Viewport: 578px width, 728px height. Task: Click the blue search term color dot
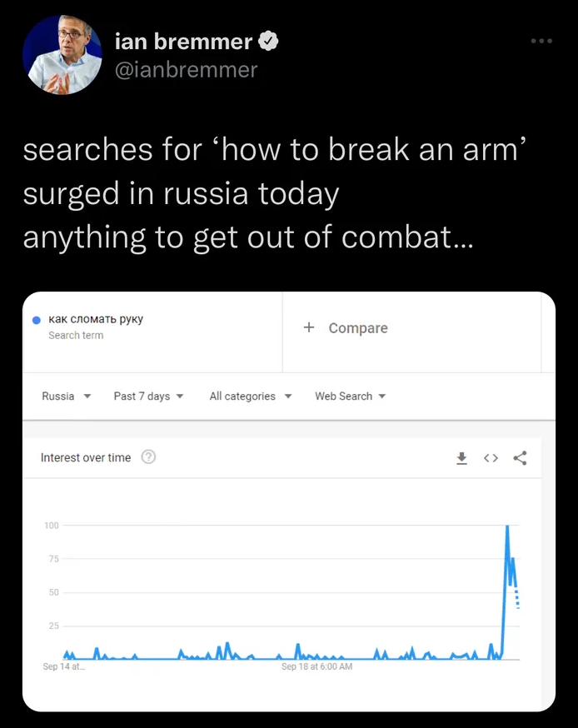click(36, 320)
